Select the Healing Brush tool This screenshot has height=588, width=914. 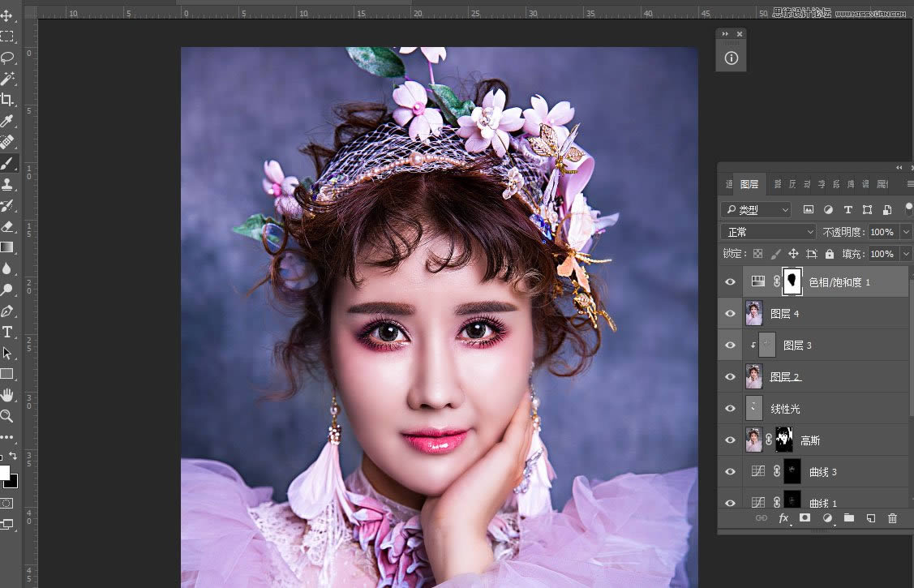7,142
